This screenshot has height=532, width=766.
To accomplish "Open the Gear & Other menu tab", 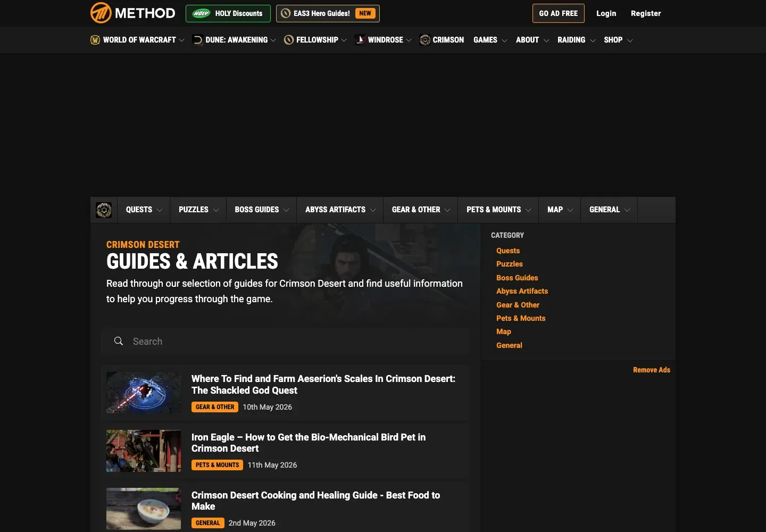I will pyautogui.click(x=421, y=210).
